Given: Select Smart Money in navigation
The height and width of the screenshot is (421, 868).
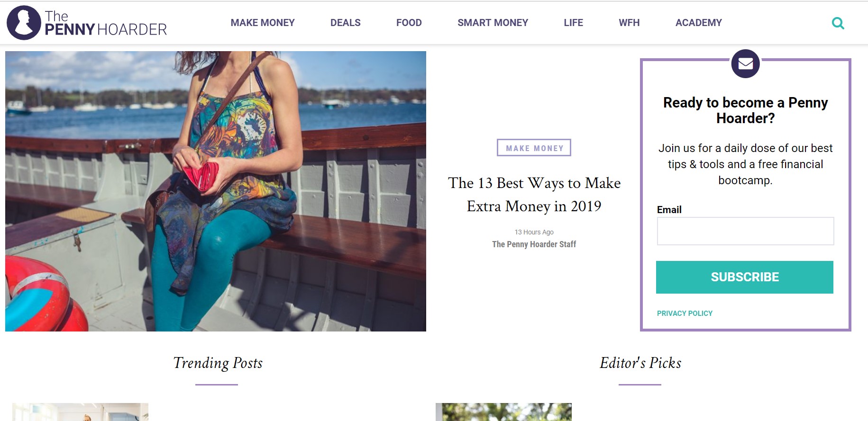Looking at the screenshot, I should click(493, 23).
